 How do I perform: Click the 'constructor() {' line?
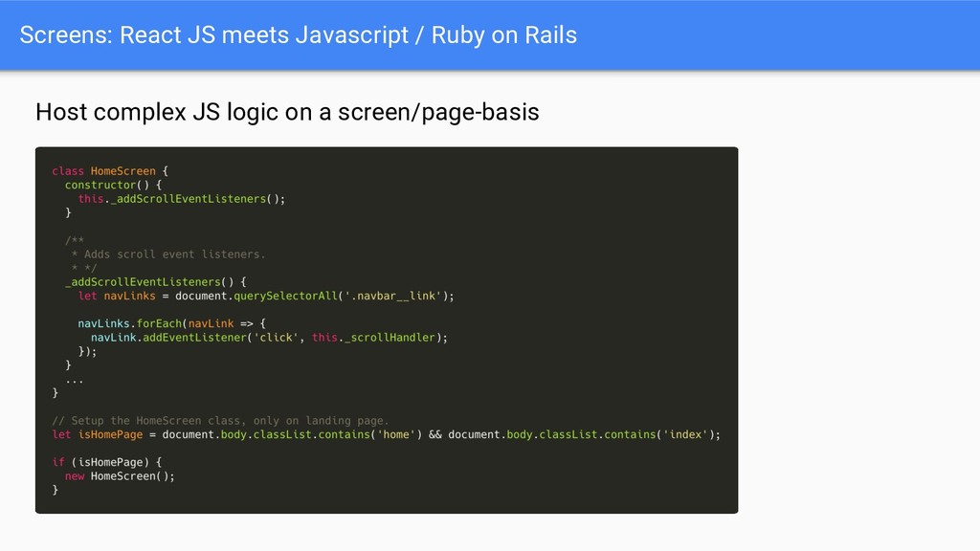click(113, 185)
